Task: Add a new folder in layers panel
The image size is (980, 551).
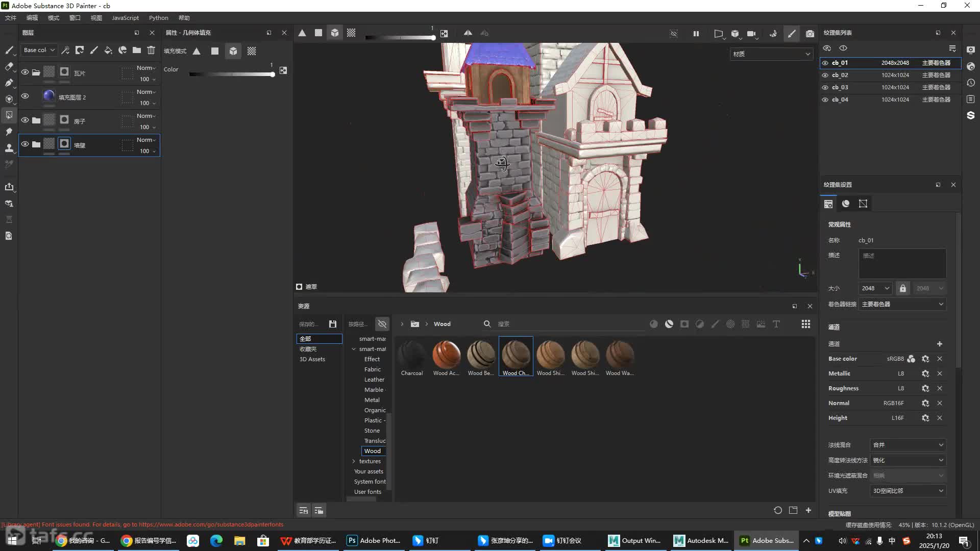Action: 137,50
